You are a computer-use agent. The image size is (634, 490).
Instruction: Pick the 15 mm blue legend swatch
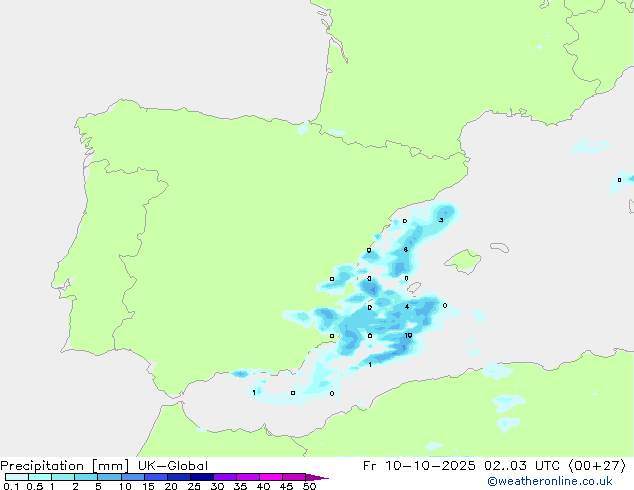(x=156, y=477)
